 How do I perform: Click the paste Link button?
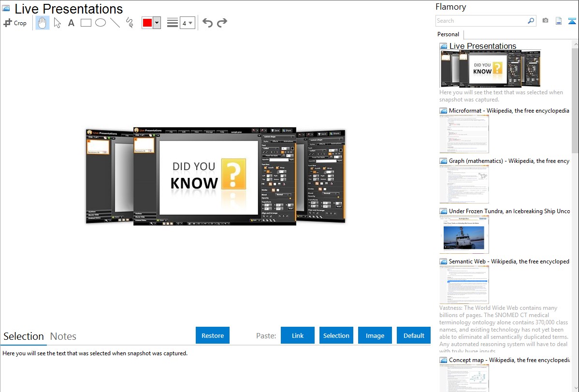[298, 335]
